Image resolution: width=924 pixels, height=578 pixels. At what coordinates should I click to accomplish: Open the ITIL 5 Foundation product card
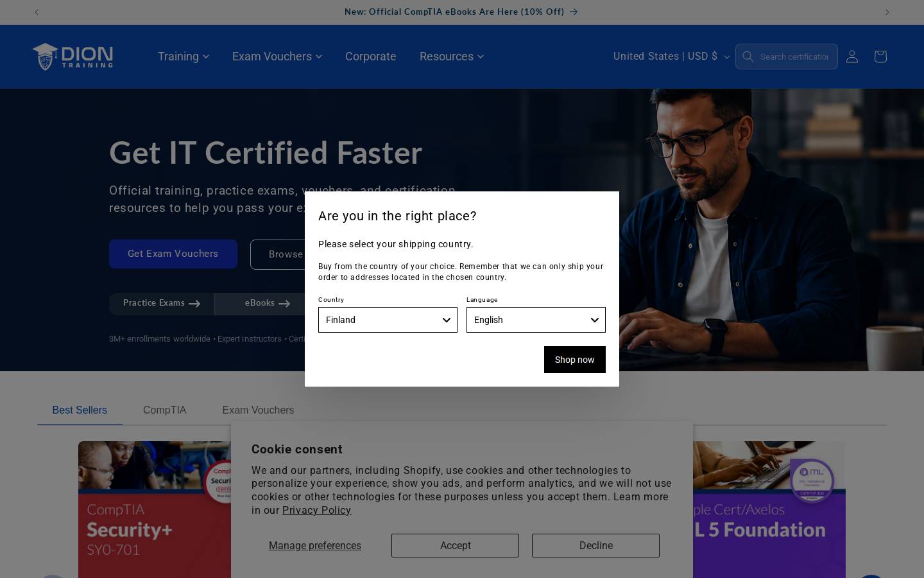click(769, 509)
